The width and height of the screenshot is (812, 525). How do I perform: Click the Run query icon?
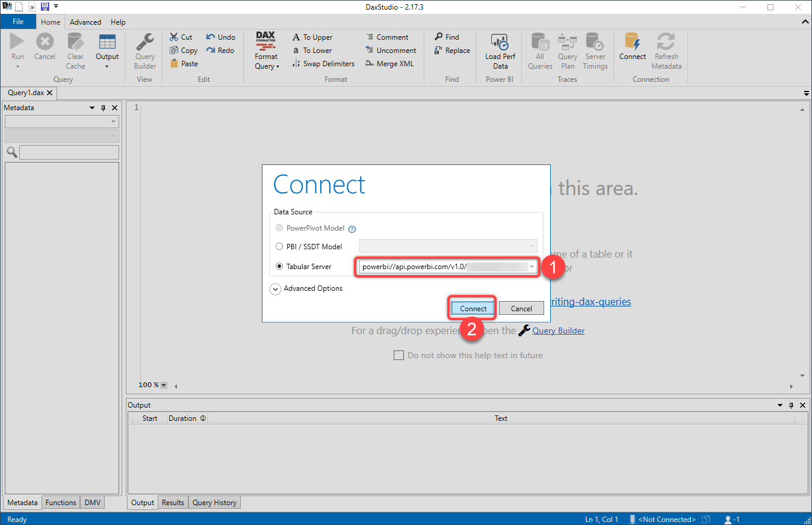[x=17, y=42]
